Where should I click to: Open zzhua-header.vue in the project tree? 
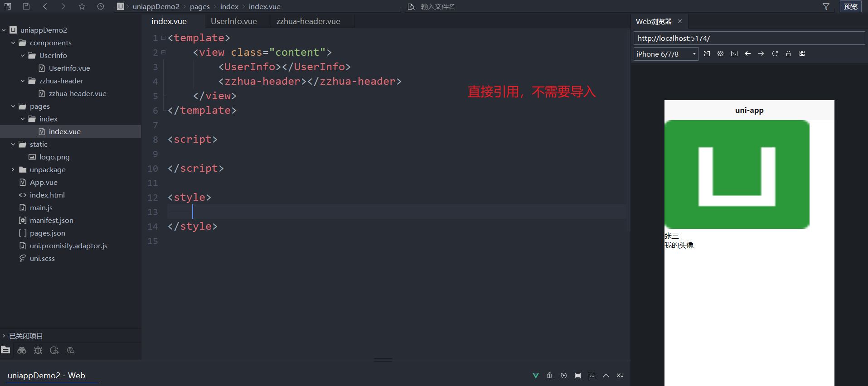pyautogui.click(x=78, y=93)
